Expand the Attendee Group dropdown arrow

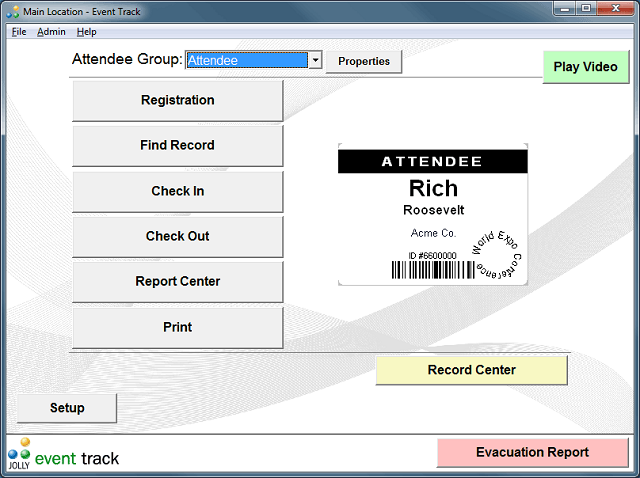click(x=315, y=60)
